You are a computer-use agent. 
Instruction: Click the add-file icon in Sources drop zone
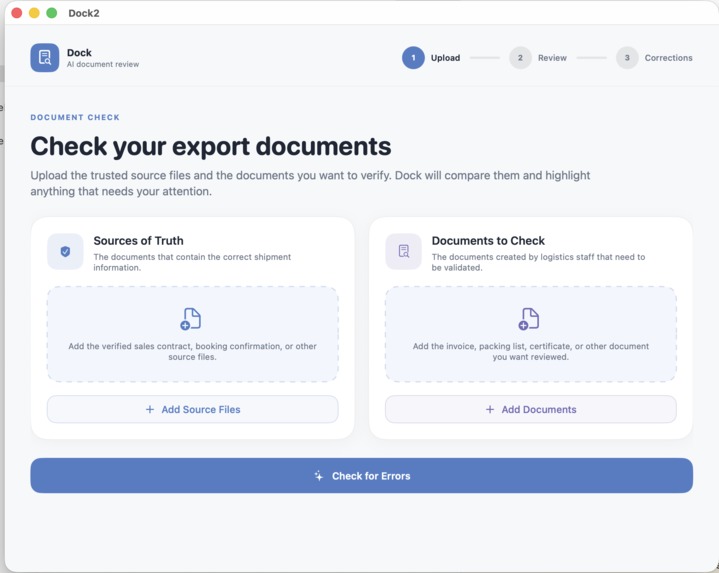point(191,319)
